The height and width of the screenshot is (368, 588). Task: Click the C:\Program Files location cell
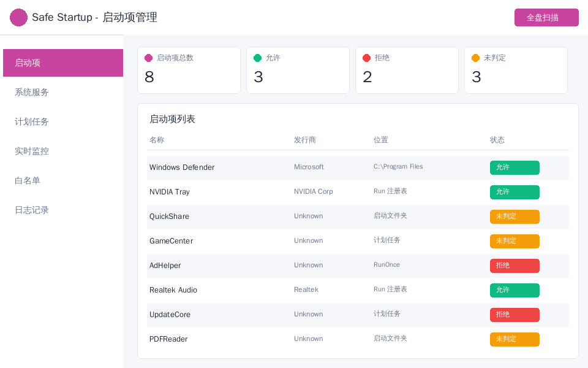[x=398, y=167]
